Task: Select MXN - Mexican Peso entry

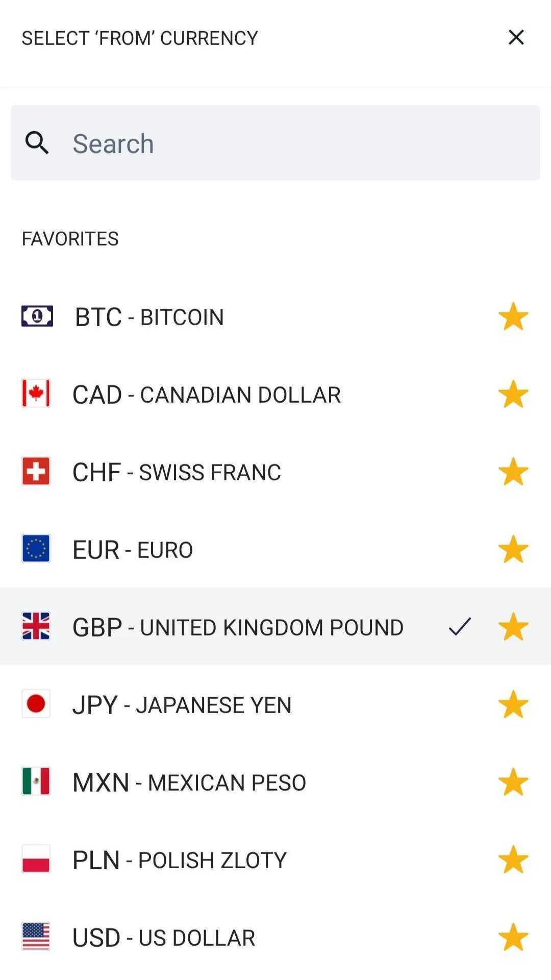Action: [x=275, y=782]
